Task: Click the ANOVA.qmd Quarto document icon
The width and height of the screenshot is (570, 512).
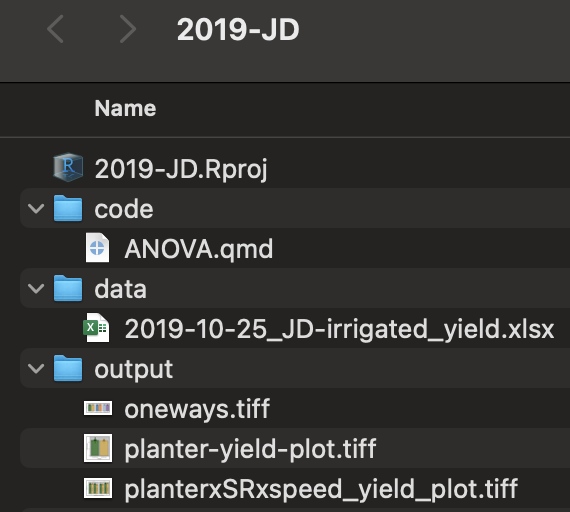Action: (97, 248)
